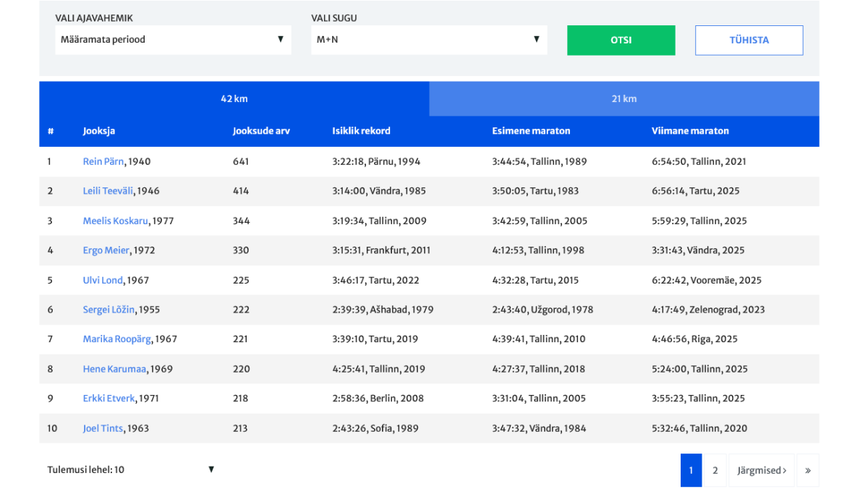Click the Jooksude arv column header
Image resolution: width=868 pixels, height=489 pixels.
[x=261, y=132]
